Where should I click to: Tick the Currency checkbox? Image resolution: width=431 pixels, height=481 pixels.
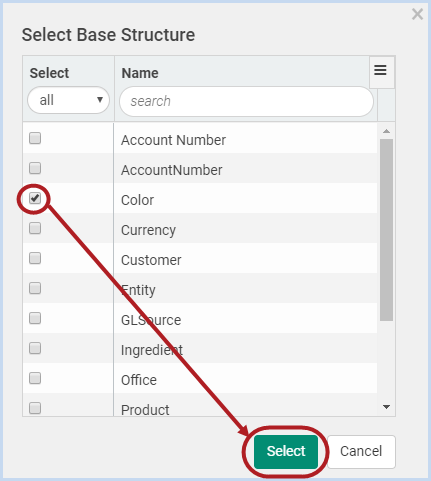point(35,228)
